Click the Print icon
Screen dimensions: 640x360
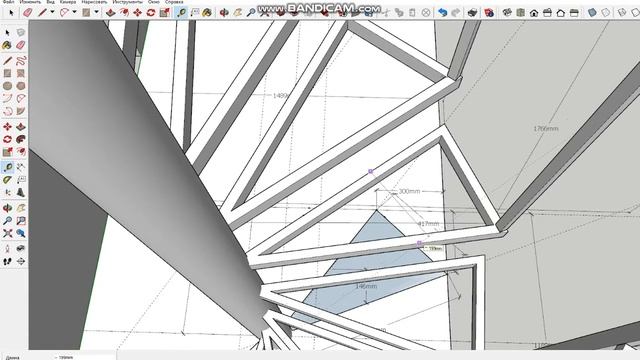(x=473, y=13)
